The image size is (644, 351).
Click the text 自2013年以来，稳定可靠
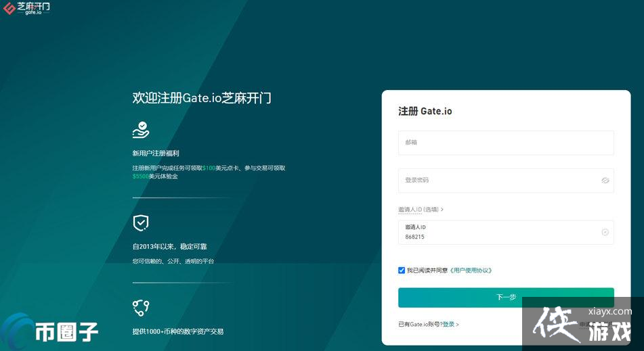(169, 246)
